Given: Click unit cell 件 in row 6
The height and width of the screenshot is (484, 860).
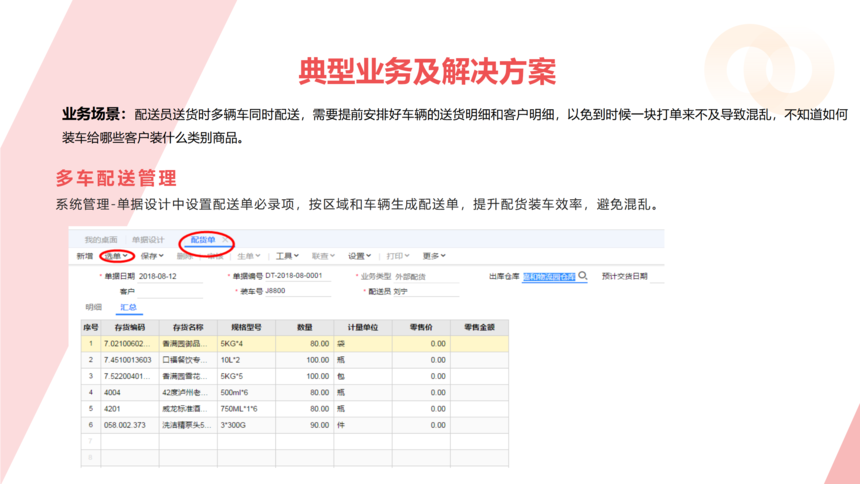Looking at the screenshot, I should click(x=363, y=425).
